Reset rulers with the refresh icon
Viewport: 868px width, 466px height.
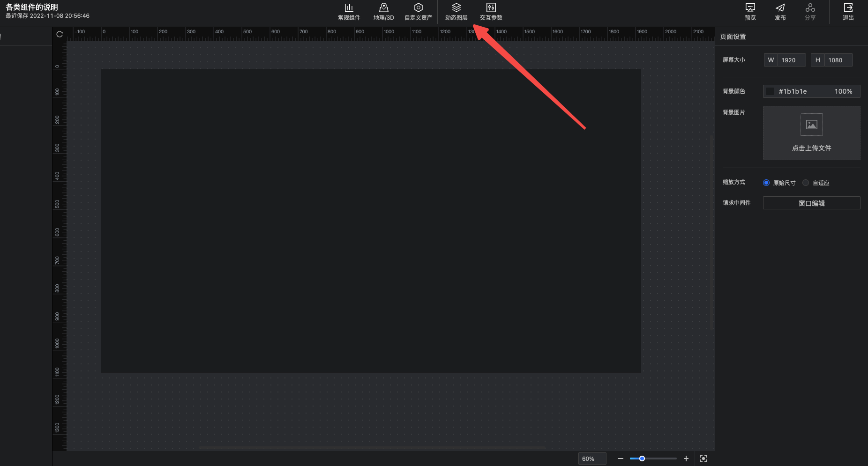[60, 34]
